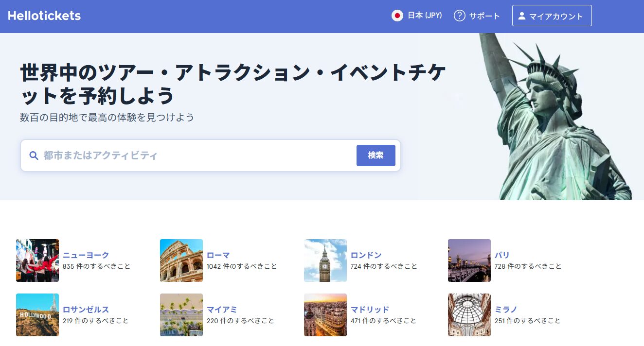Open the マイアミ destination link

click(x=222, y=310)
